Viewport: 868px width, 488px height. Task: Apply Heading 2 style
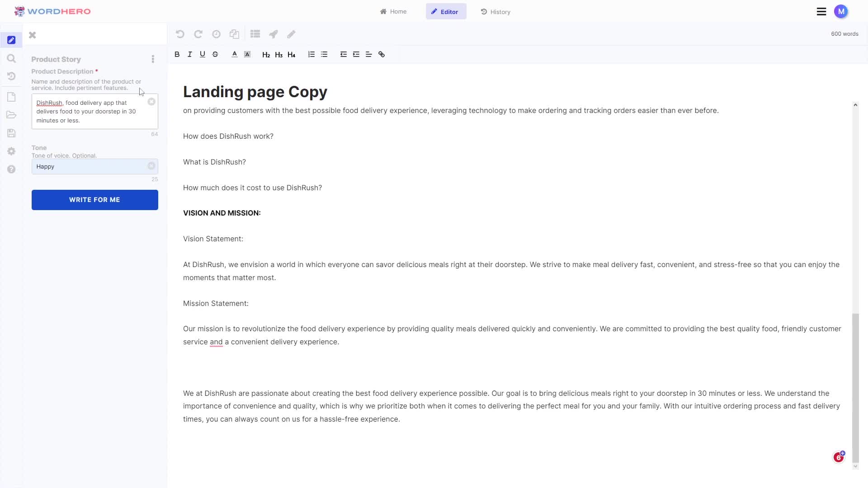[266, 55]
